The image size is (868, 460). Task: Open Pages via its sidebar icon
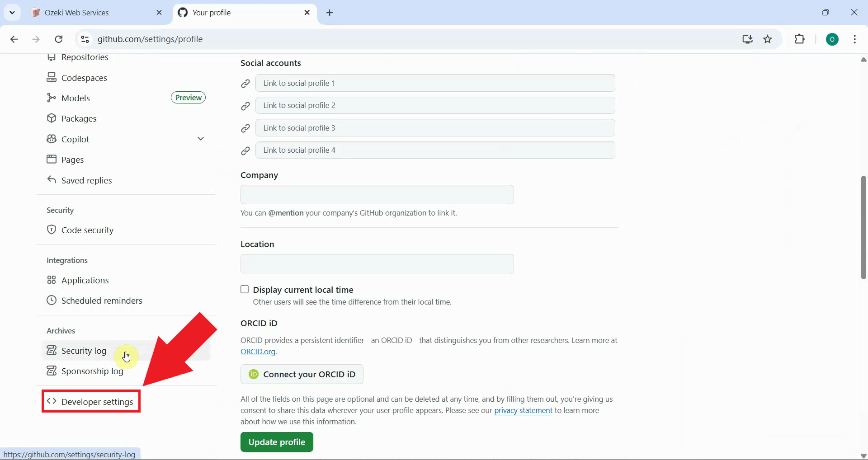(x=52, y=159)
